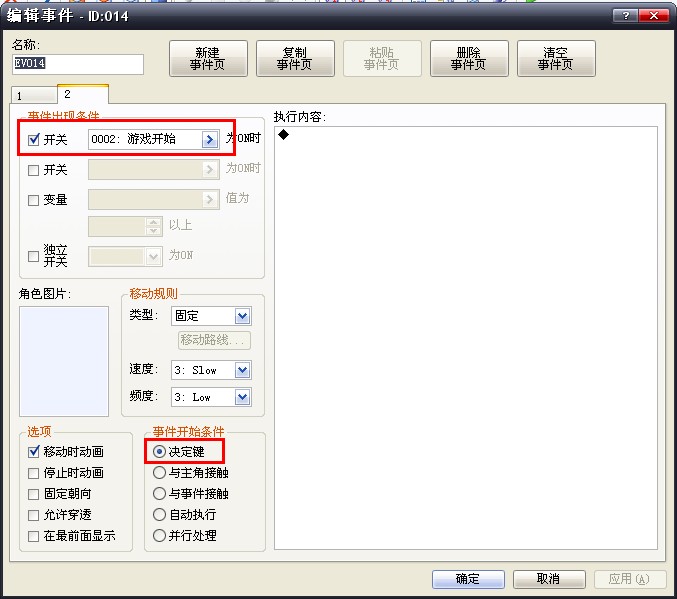This screenshot has height=599, width=677.
Task: Select 与主角接触 trigger radio button
Action: click(x=159, y=472)
